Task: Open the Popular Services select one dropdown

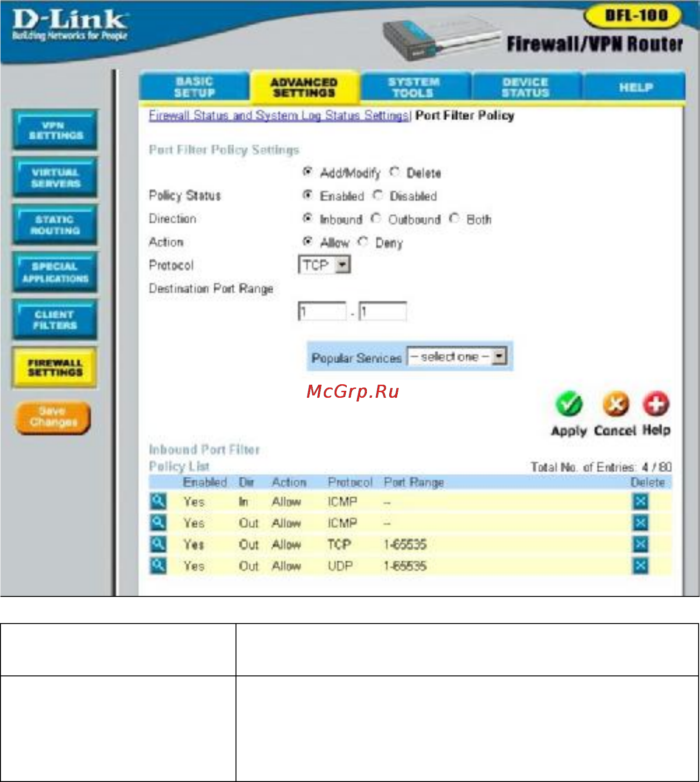Action: (457, 357)
